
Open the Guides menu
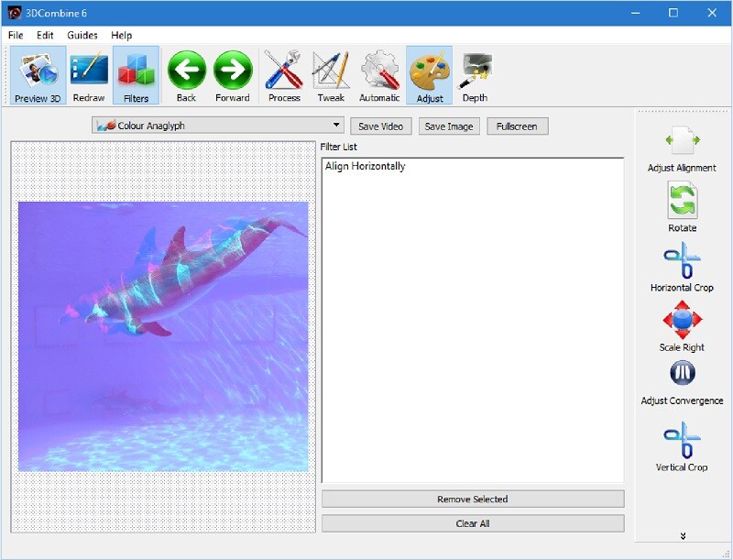point(82,35)
